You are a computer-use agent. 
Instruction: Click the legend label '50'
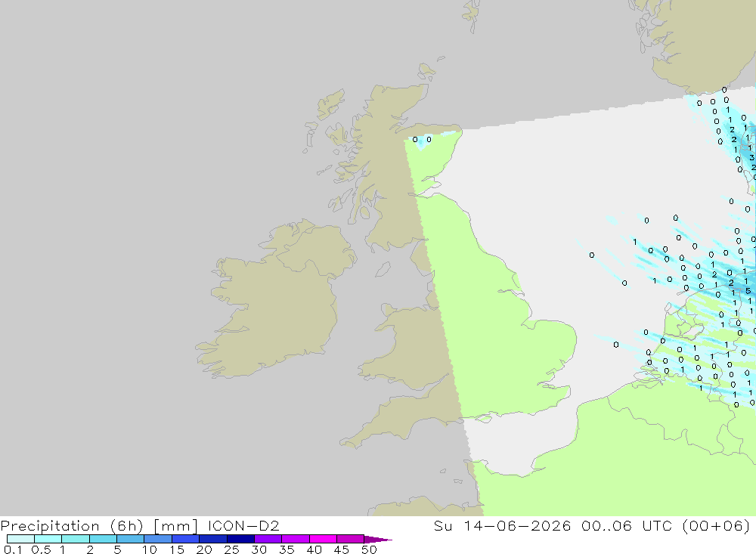pos(369,549)
